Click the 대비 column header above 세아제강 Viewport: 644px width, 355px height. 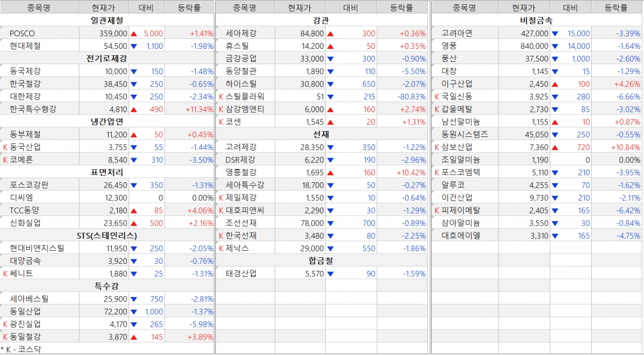coord(351,8)
